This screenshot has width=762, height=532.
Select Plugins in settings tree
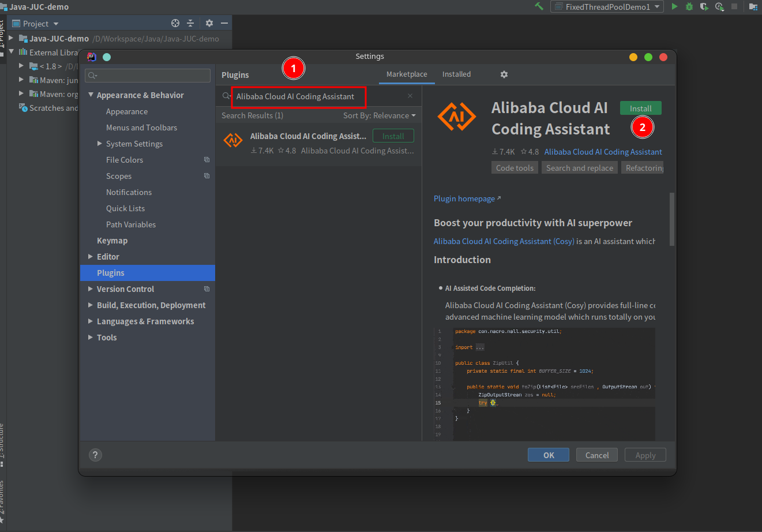[148, 273]
